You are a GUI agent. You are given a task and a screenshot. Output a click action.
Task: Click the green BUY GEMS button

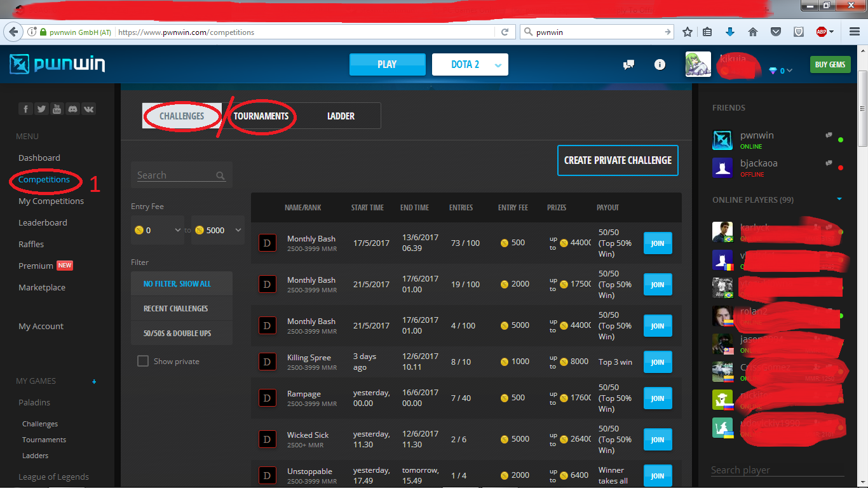click(830, 64)
